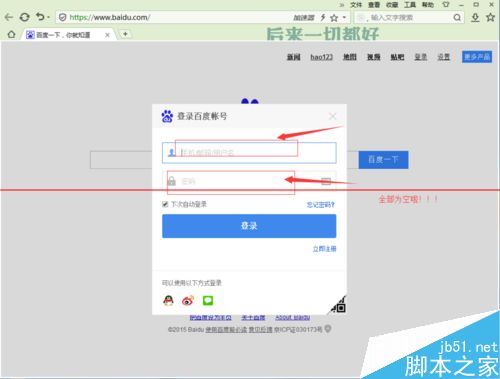
Task: Open a new tab with plus button
Action: click(x=125, y=34)
